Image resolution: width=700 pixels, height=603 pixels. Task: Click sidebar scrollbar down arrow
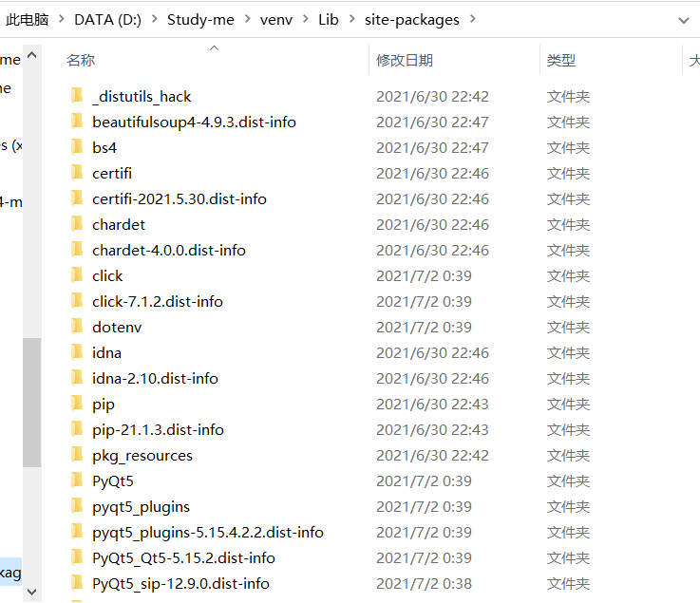(31, 592)
